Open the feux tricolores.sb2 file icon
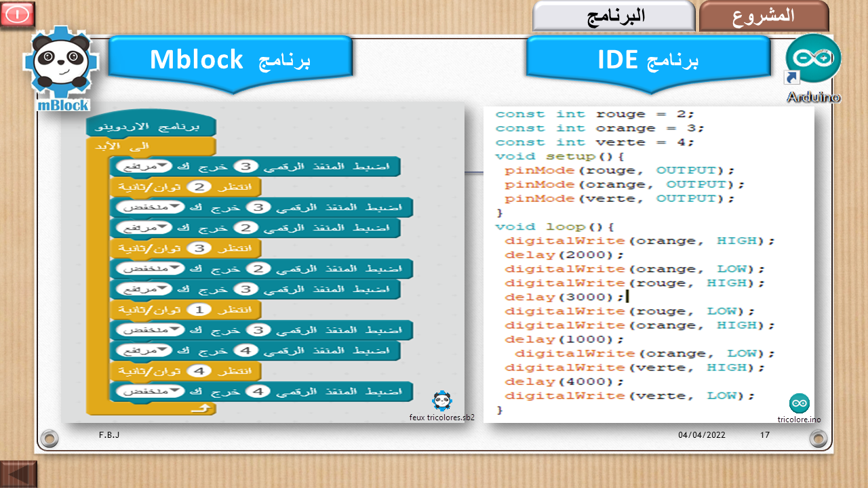Viewport: 868px width, 488px height. pyautogui.click(x=442, y=401)
